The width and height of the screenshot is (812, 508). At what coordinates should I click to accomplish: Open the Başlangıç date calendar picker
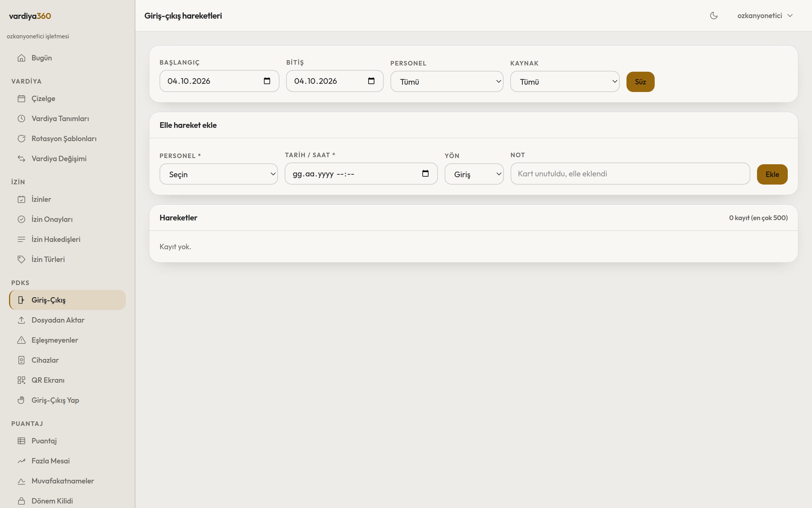[x=267, y=81]
